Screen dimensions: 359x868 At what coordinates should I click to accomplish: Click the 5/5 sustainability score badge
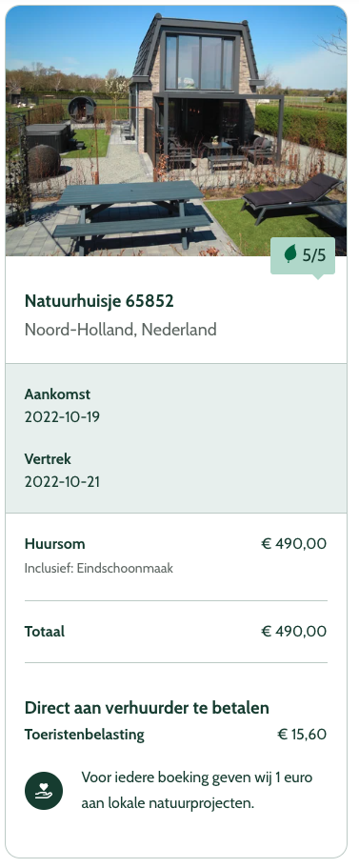coord(303,255)
